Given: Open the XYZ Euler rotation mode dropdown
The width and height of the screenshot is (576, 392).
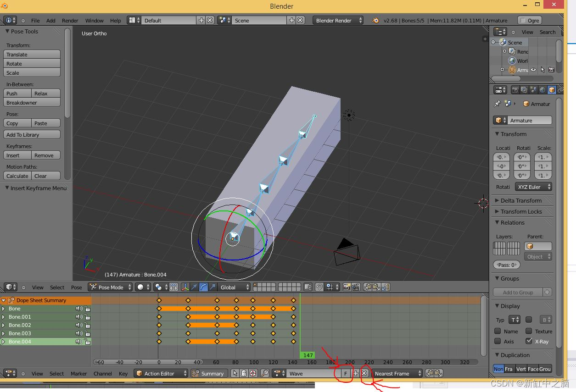Looking at the screenshot, I should coord(534,187).
